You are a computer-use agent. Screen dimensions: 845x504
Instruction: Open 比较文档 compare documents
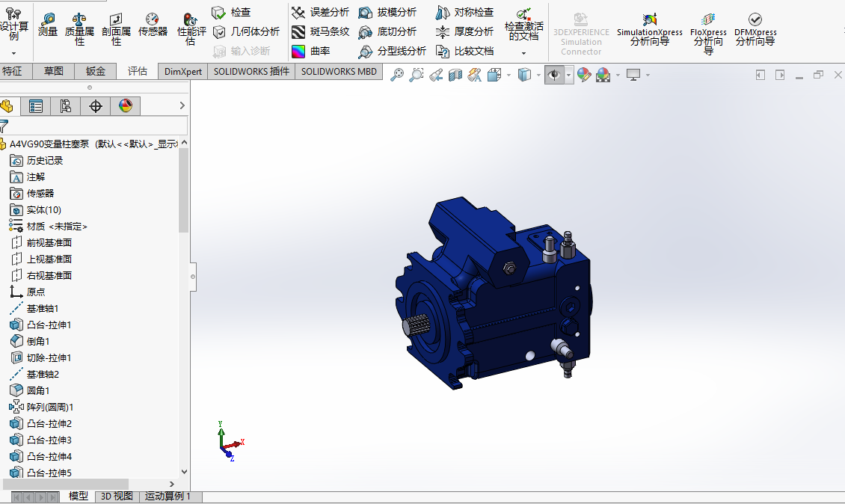[x=464, y=51]
